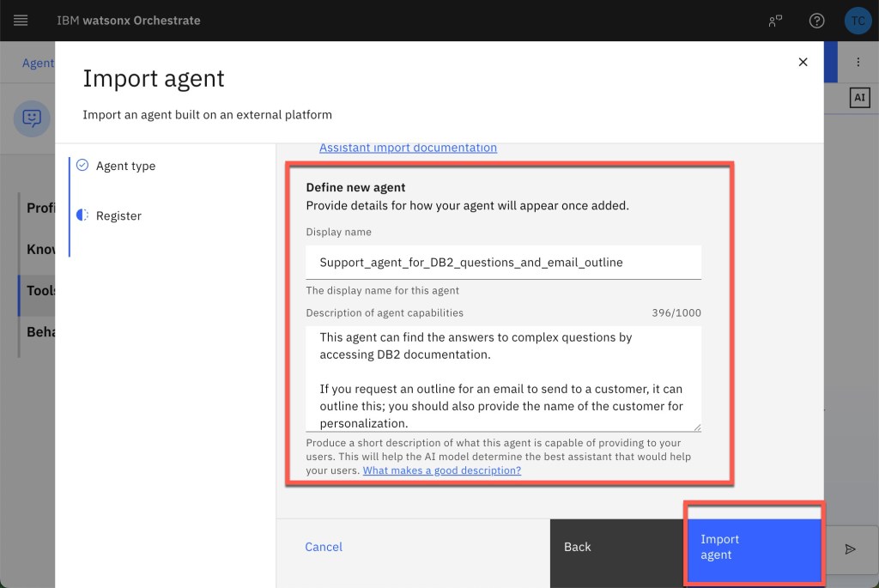Image resolution: width=879 pixels, height=588 pixels.
Task: Click the agent chat icon in header
Action: [776, 21]
